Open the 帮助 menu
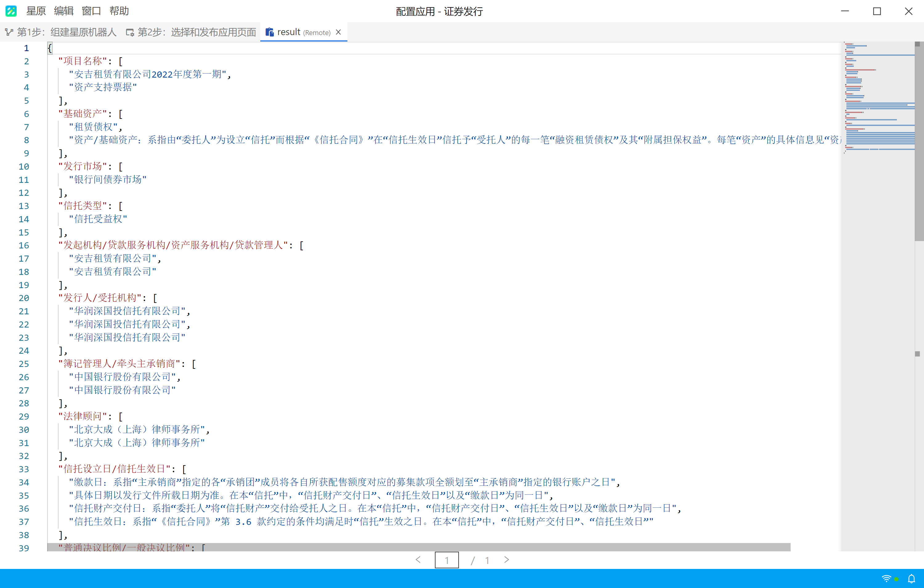 (x=119, y=11)
